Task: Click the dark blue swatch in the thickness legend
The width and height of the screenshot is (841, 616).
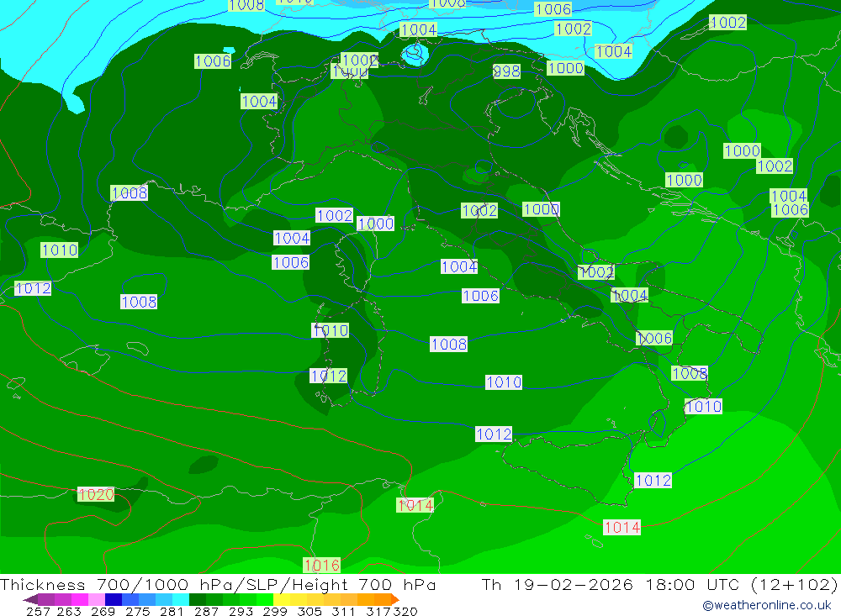Action: pyautogui.click(x=114, y=600)
